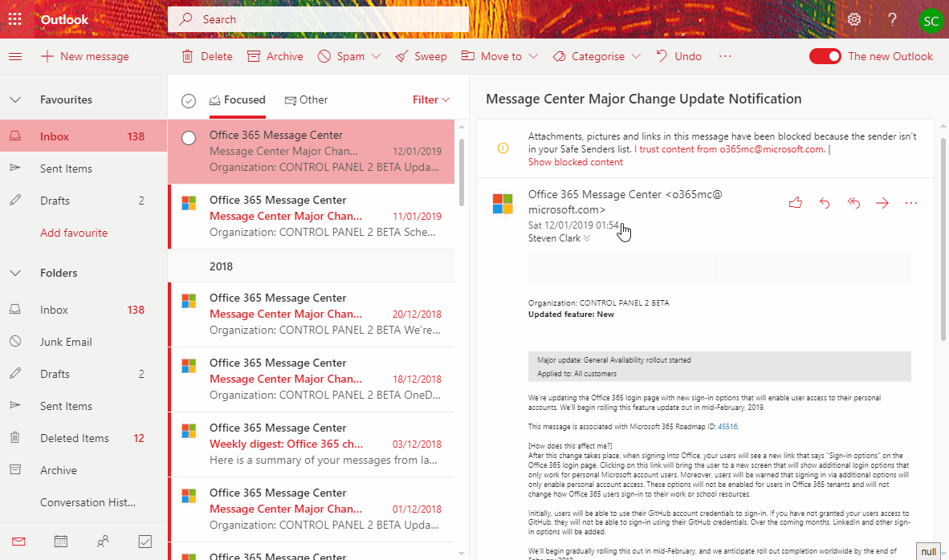949x560 pixels.
Task: Open the settings gear icon
Action: point(854,19)
